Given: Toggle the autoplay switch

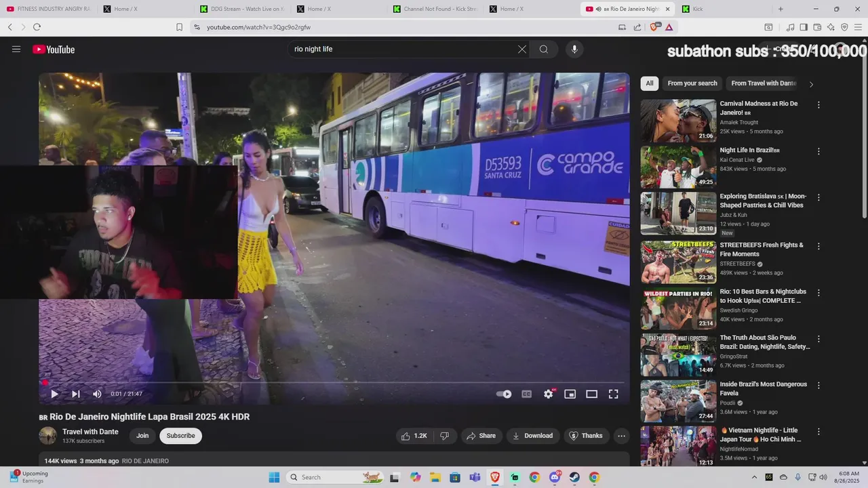Looking at the screenshot, I should click(x=504, y=394).
